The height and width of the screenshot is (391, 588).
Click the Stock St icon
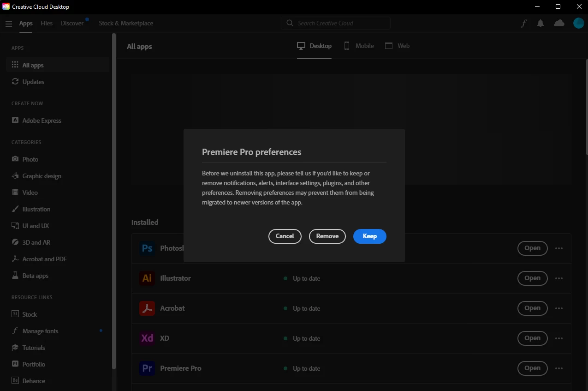point(15,314)
